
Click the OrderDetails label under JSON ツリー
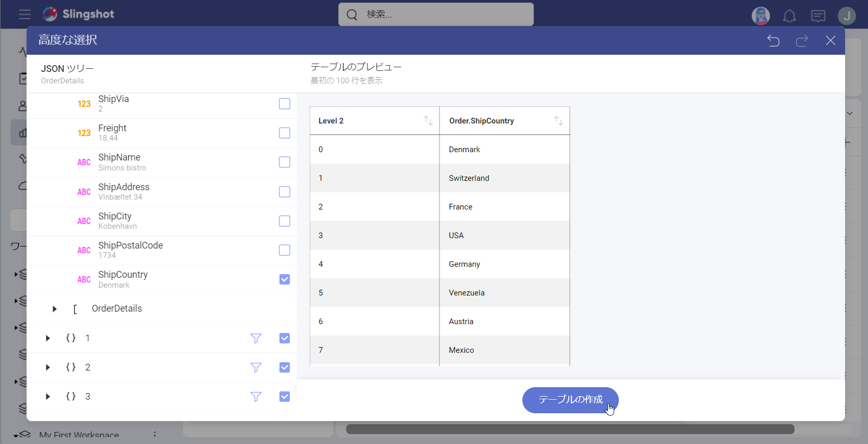[x=63, y=81]
